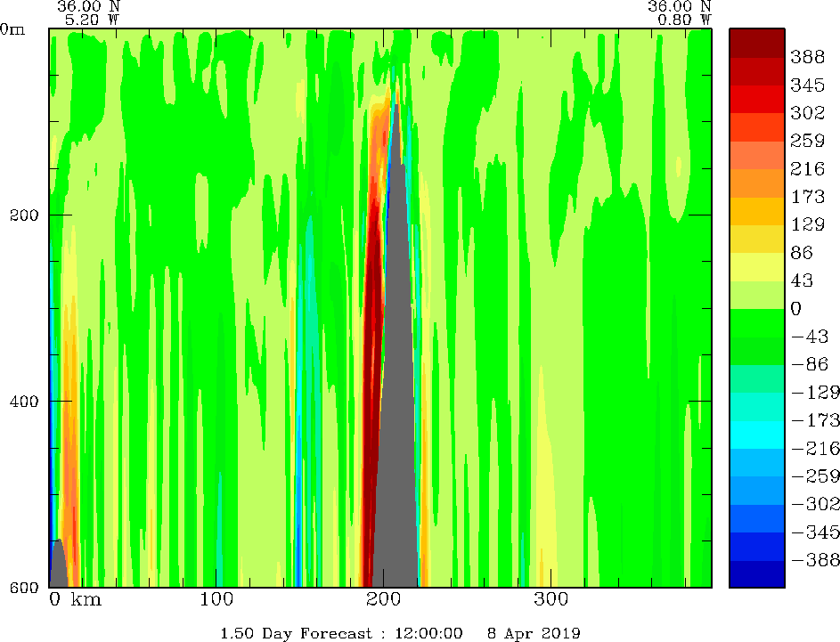Click the 400 depth axis label
This screenshot has height=642, width=840.
(24, 401)
